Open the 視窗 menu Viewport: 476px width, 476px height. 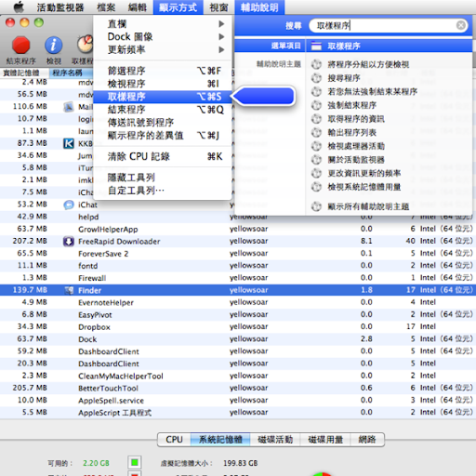pyautogui.click(x=218, y=7)
